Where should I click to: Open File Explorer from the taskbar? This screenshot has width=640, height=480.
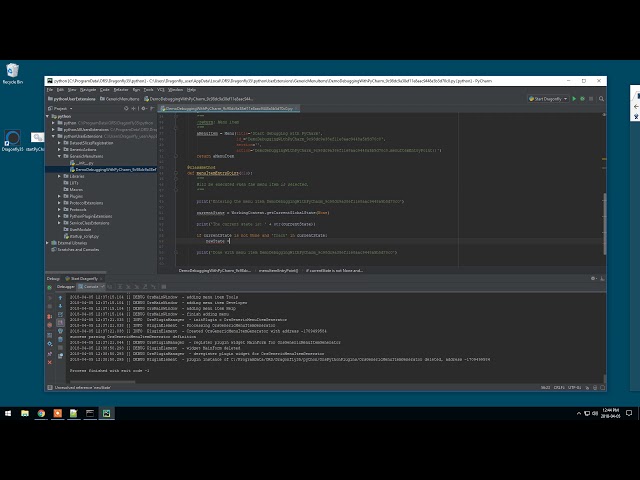tap(25, 413)
